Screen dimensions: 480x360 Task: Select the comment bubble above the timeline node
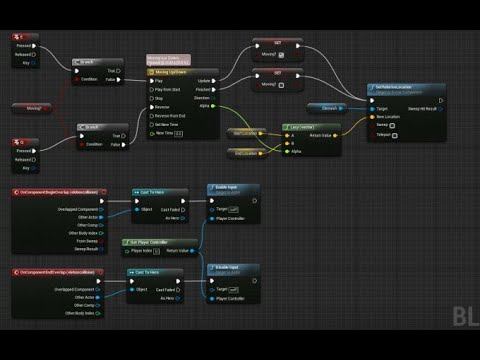(169, 60)
